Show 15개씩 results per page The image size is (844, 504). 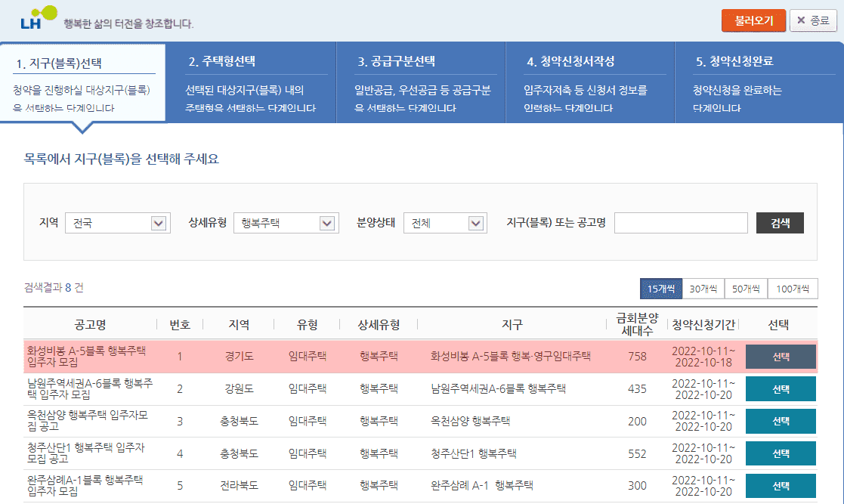pos(660,289)
